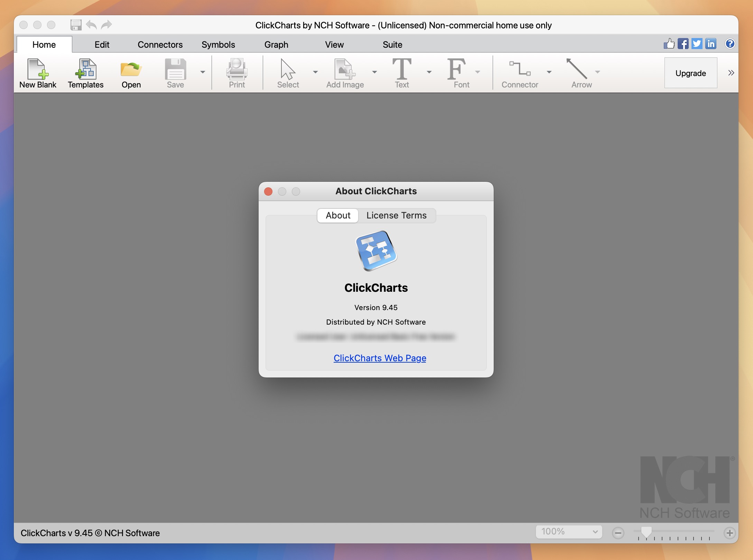
Task: Open the help question mark icon
Action: tap(730, 44)
